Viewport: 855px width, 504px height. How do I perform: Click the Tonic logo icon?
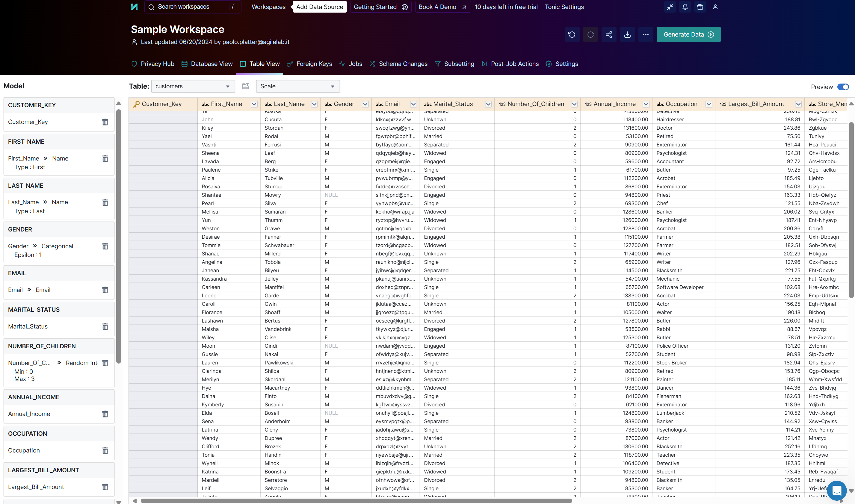(x=134, y=7)
